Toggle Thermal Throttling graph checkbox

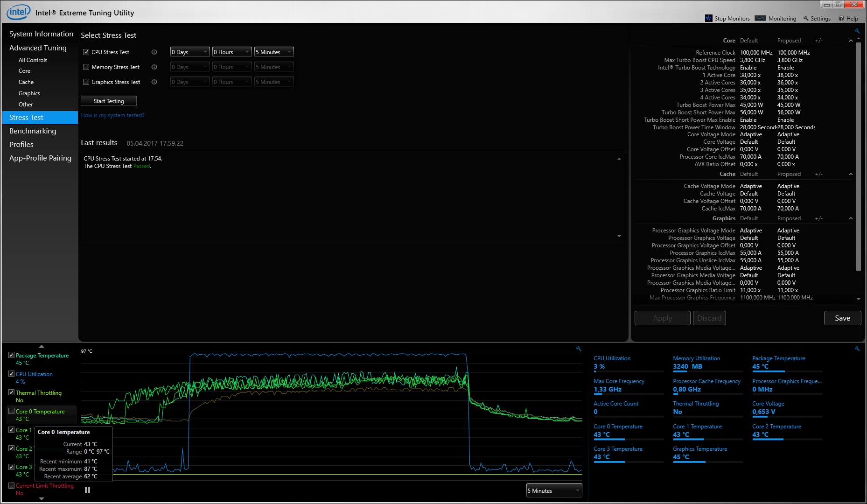[12, 392]
